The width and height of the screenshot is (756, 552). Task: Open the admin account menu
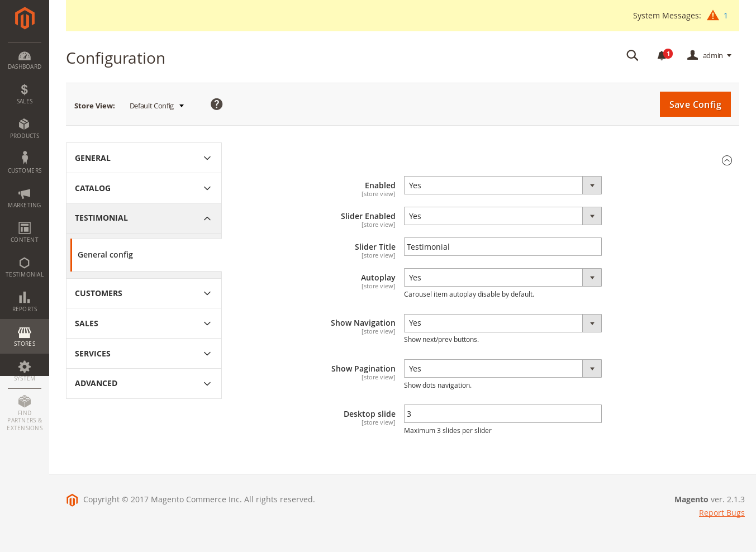710,55
